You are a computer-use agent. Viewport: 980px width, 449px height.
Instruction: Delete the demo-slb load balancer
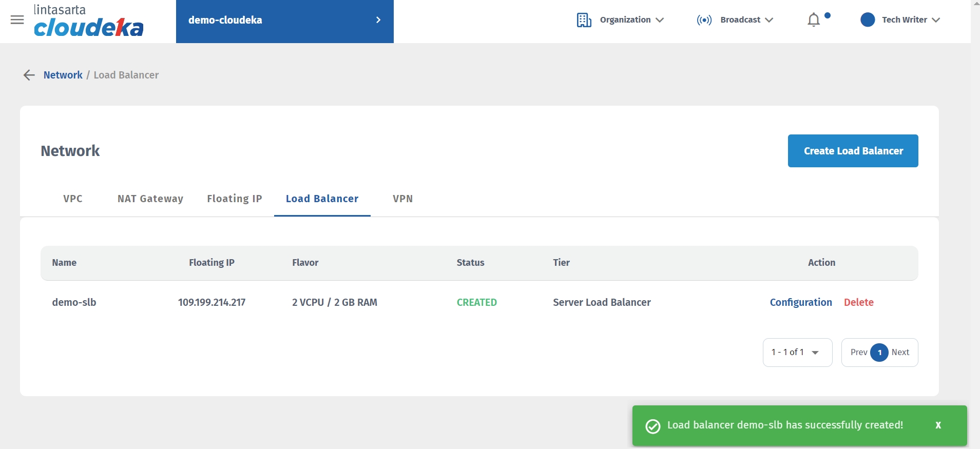(x=858, y=302)
